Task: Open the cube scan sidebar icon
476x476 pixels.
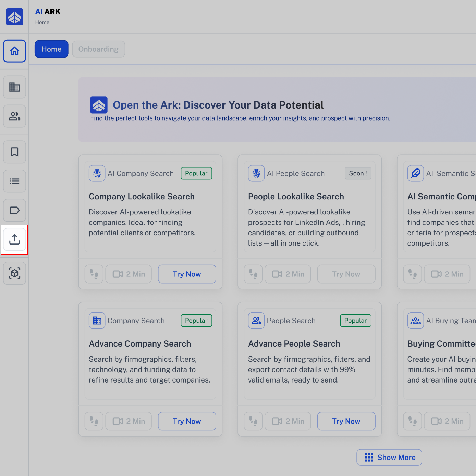Action: [x=15, y=273]
